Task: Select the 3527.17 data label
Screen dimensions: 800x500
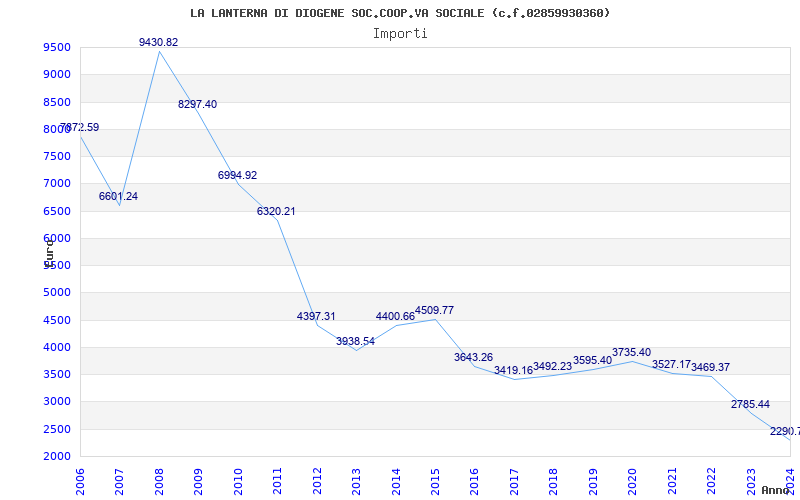Action: point(671,364)
